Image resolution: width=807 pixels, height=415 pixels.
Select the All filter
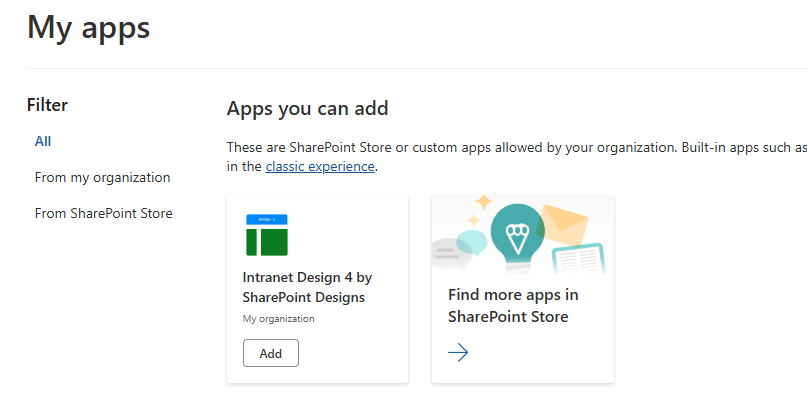(43, 141)
